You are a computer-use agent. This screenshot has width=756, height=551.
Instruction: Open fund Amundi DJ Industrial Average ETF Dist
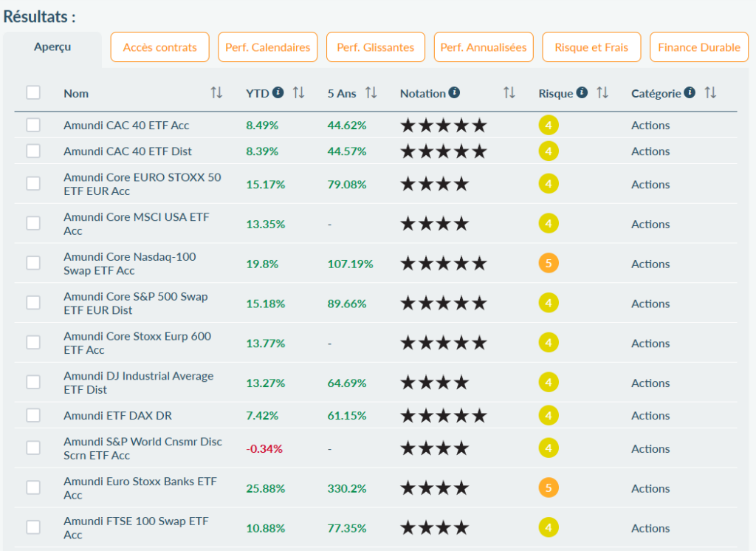pyautogui.click(x=138, y=383)
